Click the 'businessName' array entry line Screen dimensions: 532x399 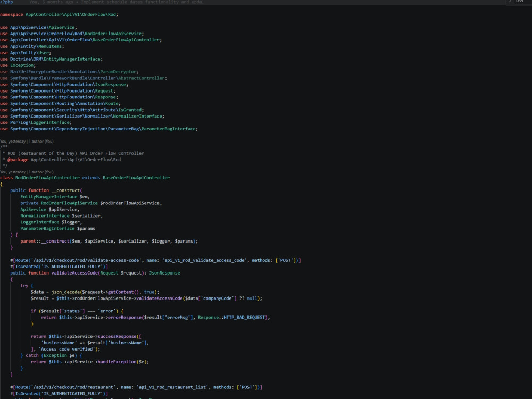[95, 343]
